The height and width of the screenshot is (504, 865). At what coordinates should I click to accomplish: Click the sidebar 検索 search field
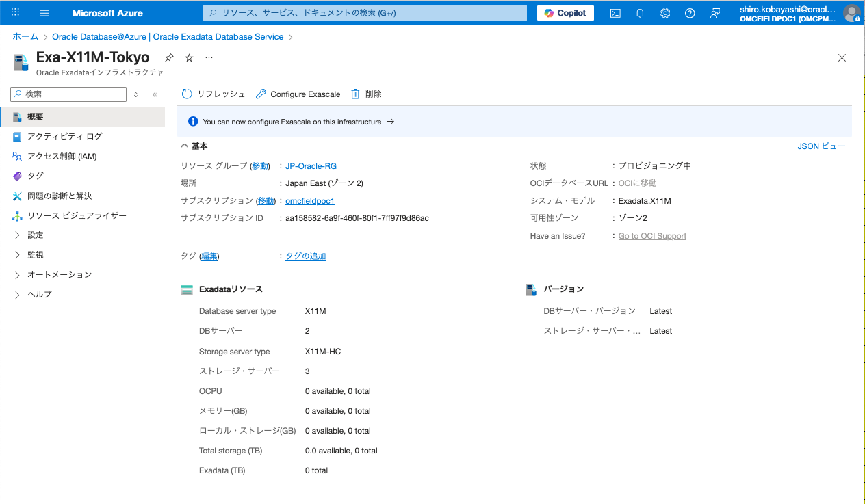click(68, 94)
